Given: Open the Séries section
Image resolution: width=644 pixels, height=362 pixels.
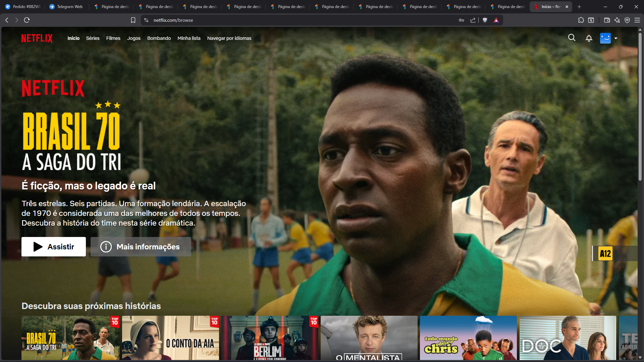Looking at the screenshot, I should tap(93, 38).
